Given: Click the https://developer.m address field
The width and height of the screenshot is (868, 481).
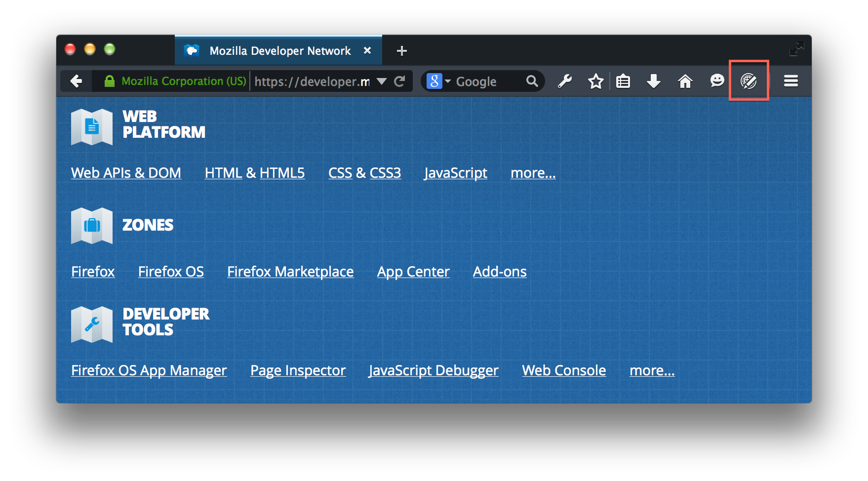Looking at the screenshot, I should (x=312, y=81).
